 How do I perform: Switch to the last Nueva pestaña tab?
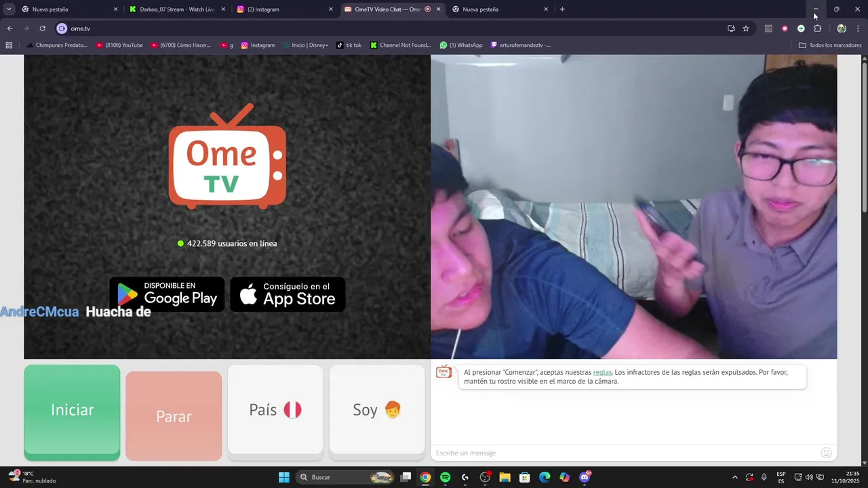pos(500,9)
